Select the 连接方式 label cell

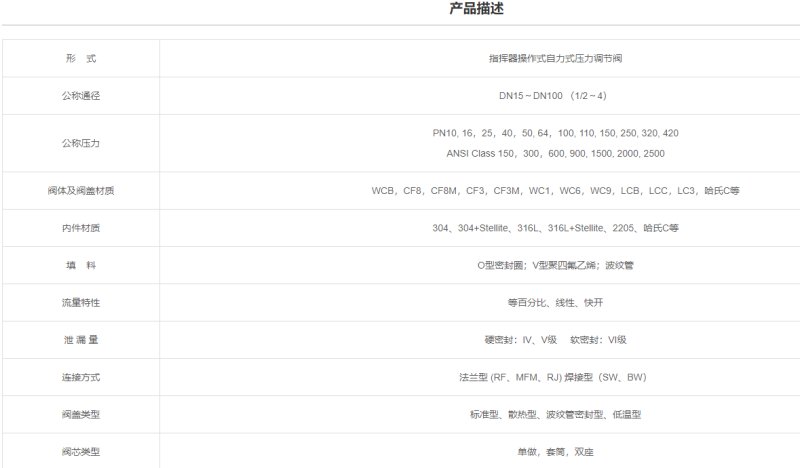(80, 377)
